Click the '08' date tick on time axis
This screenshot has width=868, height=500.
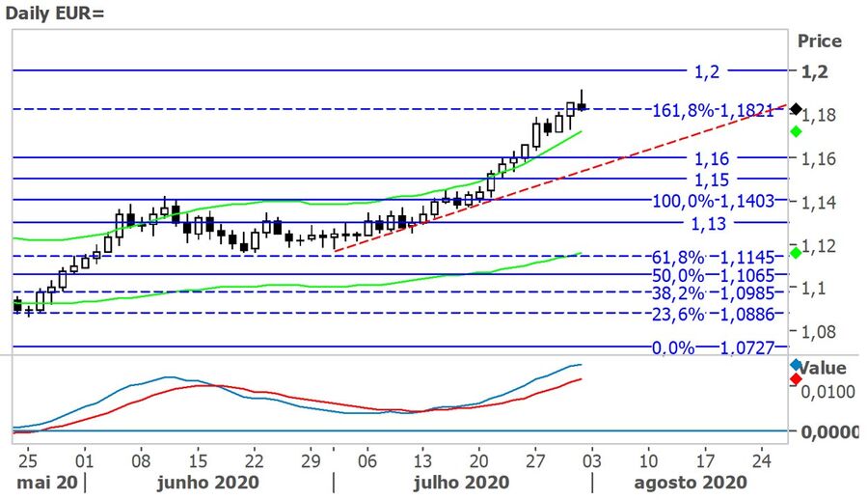(141, 460)
